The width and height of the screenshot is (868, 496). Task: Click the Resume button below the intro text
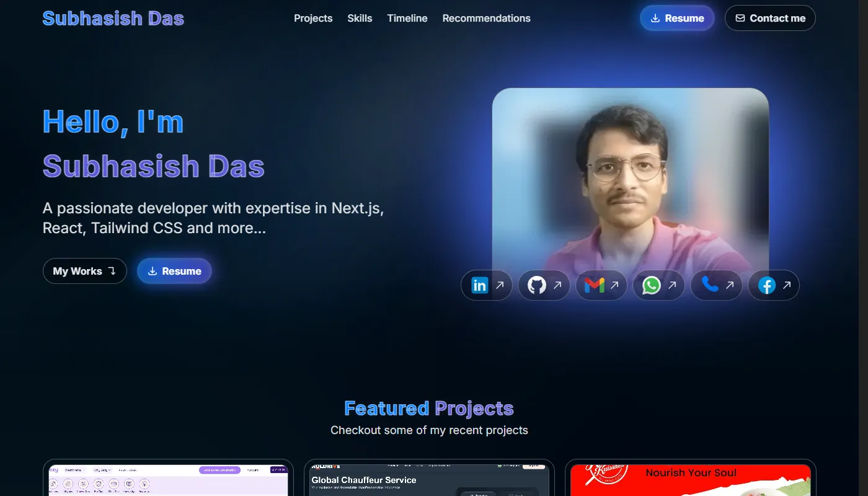tap(174, 271)
